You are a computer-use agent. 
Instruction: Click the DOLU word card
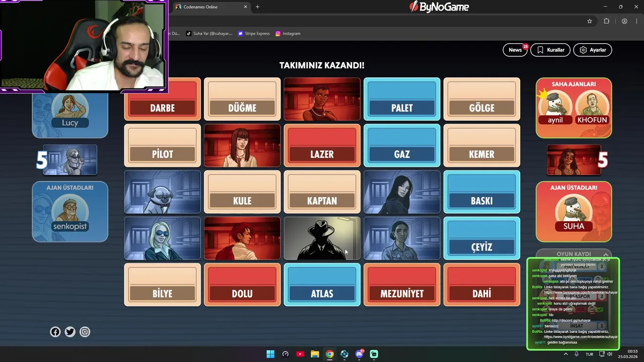(242, 285)
